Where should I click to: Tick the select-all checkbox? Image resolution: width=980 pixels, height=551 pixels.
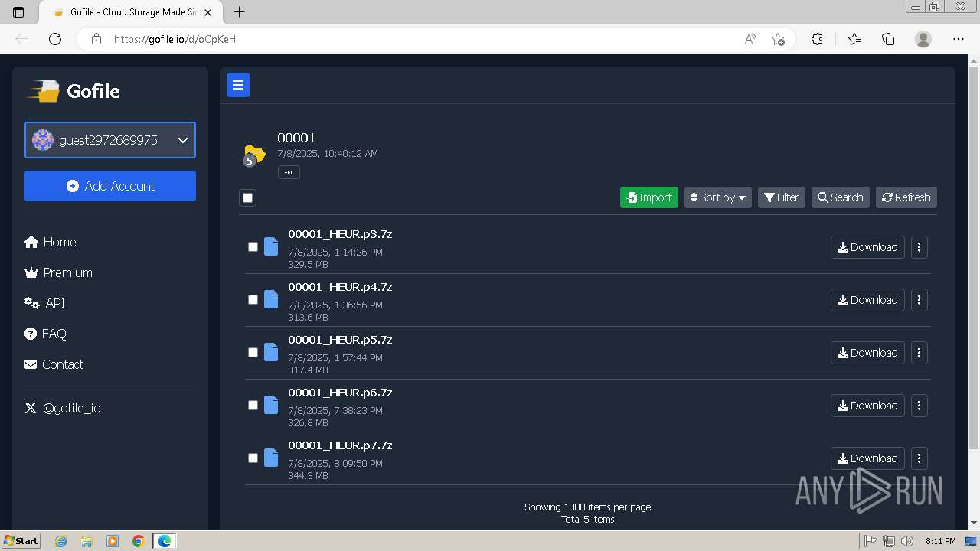[x=247, y=197]
